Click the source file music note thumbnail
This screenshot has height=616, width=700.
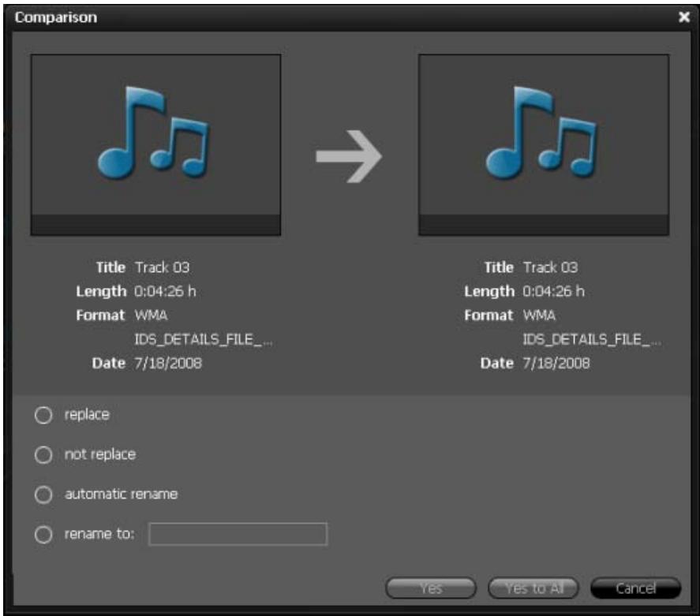[155, 144]
